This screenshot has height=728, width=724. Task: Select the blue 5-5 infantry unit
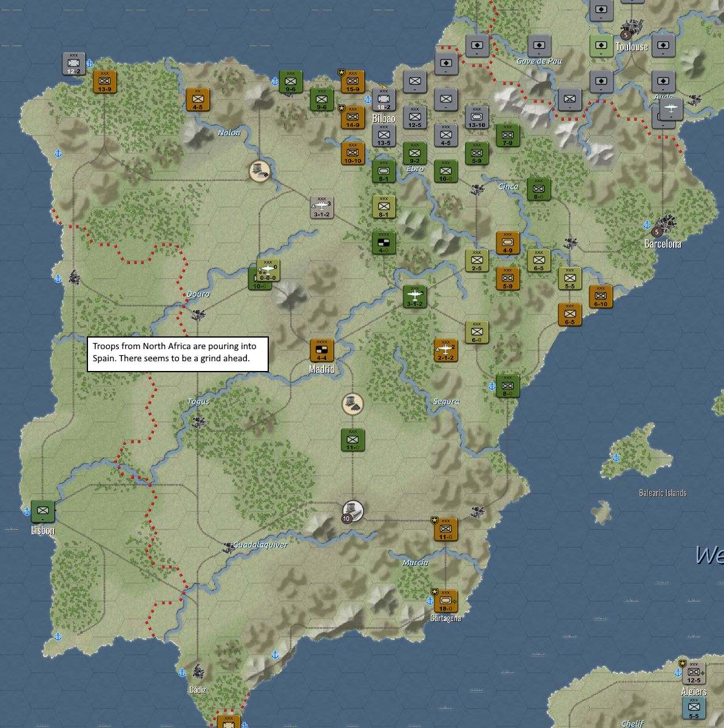(x=694, y=708)
